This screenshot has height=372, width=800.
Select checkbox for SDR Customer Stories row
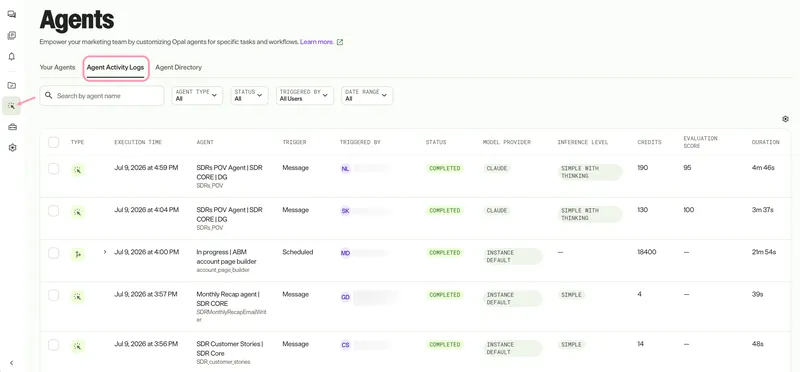[54, 345]
